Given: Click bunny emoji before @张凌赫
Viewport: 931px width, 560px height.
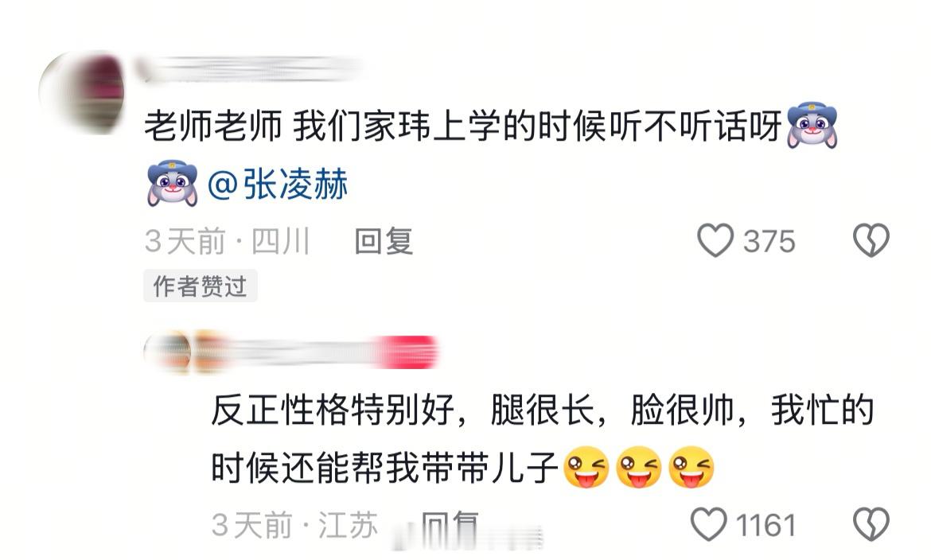Looking at the screenshot, I should coord(172,184).
